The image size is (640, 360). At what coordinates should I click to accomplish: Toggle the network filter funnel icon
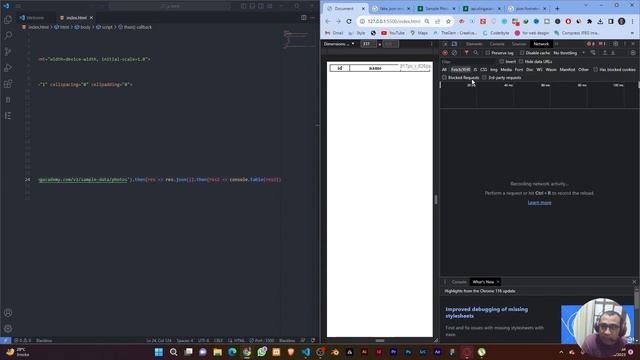tap(467, 53)
